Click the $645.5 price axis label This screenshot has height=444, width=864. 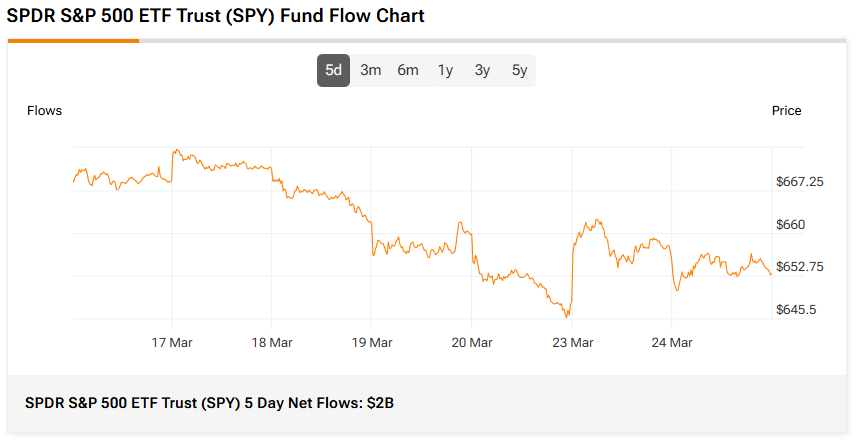click(x=796, y=310)
